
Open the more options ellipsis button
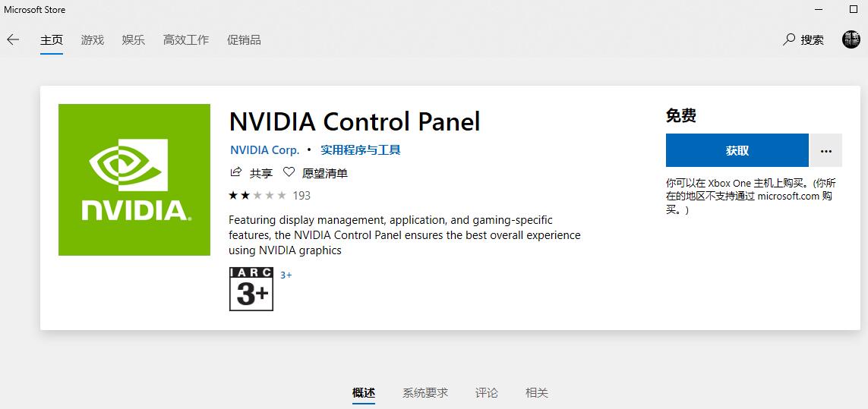coord(826,150)
